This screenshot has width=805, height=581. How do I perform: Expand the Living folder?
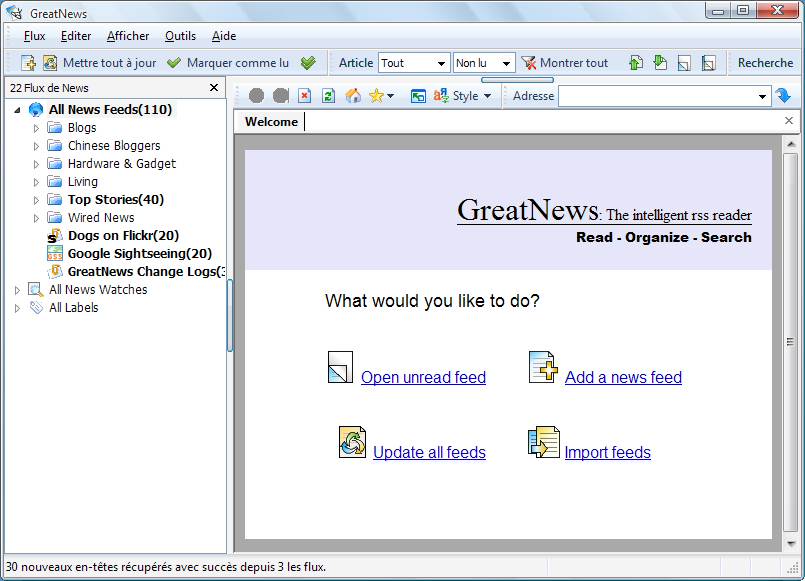coord(36,182)
